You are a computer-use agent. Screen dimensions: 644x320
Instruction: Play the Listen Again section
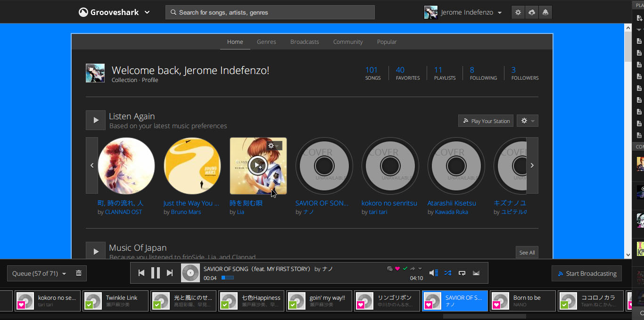pos(96,120)
